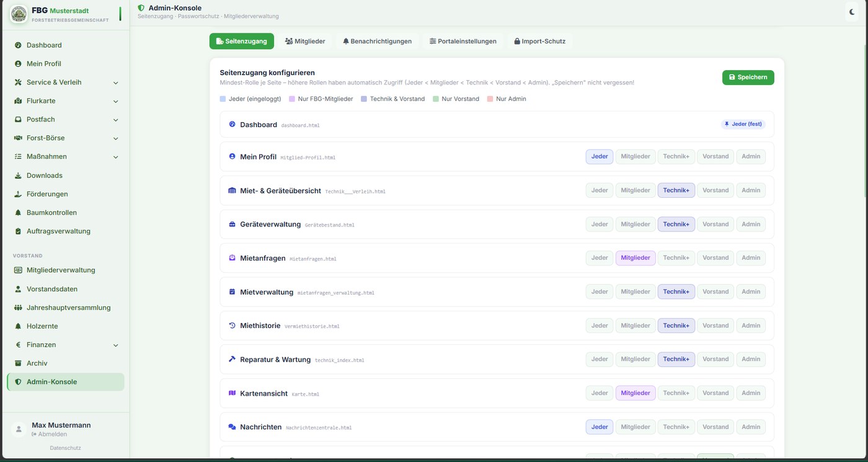Click the Seitenzugang konfigurieren heading
Screen dimensions: 868x462
tap(267, 73)
